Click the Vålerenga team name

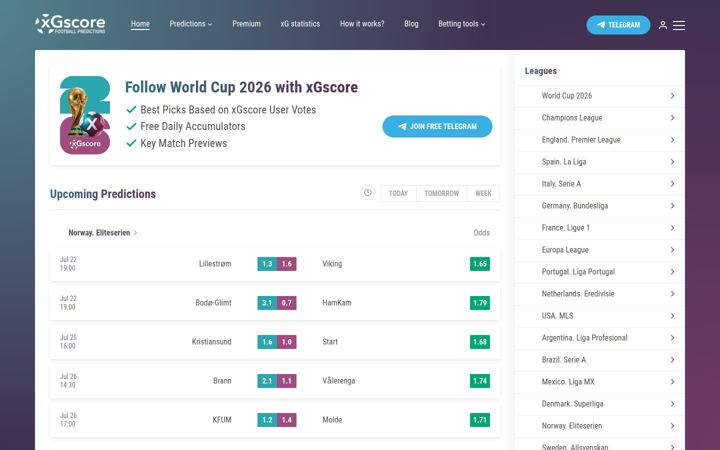[x=339, y=381]
